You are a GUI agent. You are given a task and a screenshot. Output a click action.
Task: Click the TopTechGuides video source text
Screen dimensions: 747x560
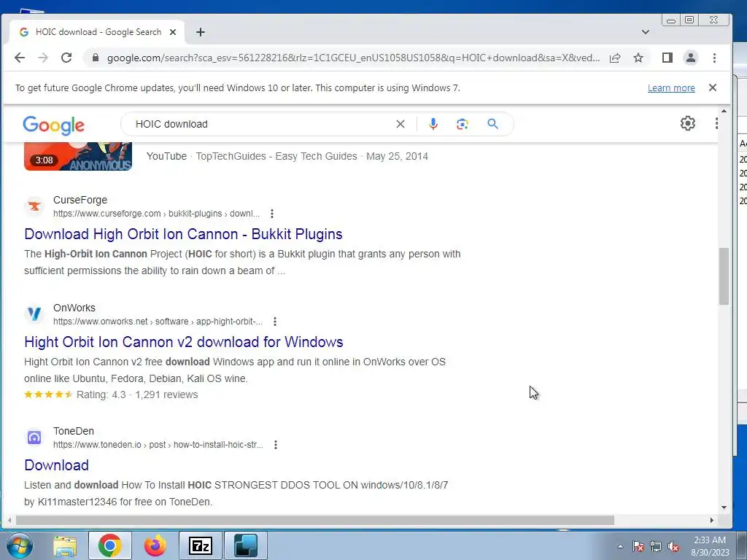point(276,156)
